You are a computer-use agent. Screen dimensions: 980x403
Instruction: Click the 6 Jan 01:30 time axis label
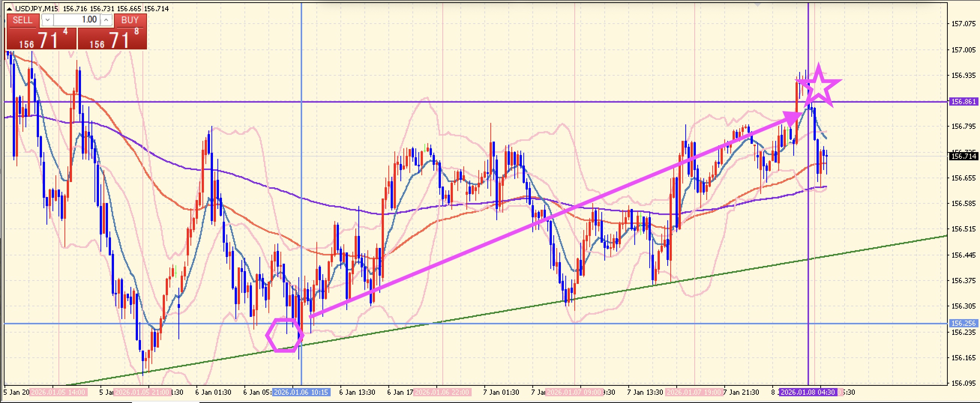click(213, 392)
